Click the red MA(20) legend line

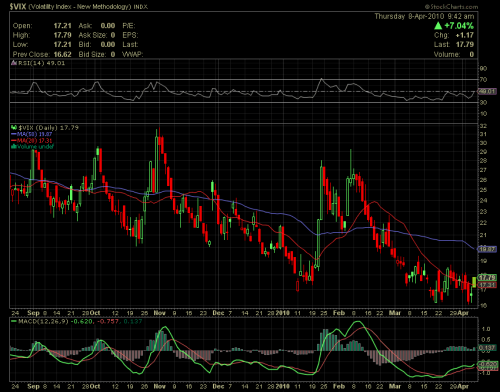tap(14, 140)
